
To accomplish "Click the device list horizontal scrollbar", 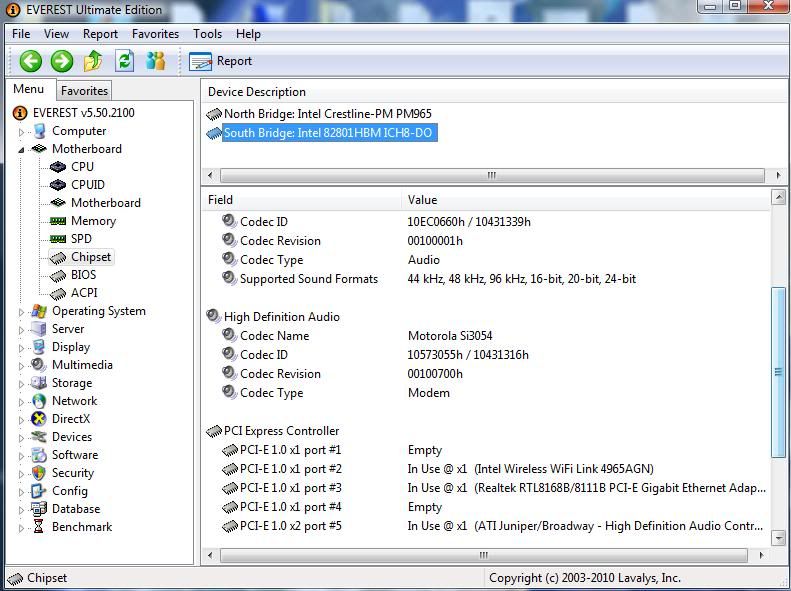I will tap(492, 175).
